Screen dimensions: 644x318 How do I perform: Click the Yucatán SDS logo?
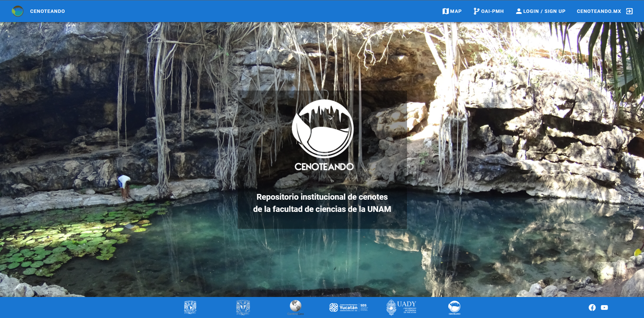pyautogui.click(x=349, y=307)
